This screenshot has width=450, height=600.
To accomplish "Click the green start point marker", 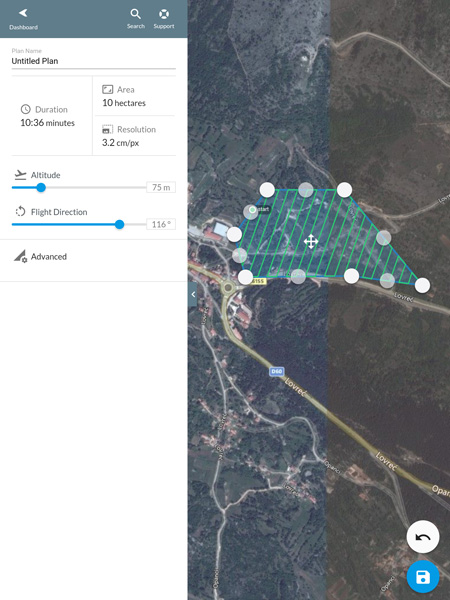I will pyautogui.click(x=252, y=210).
